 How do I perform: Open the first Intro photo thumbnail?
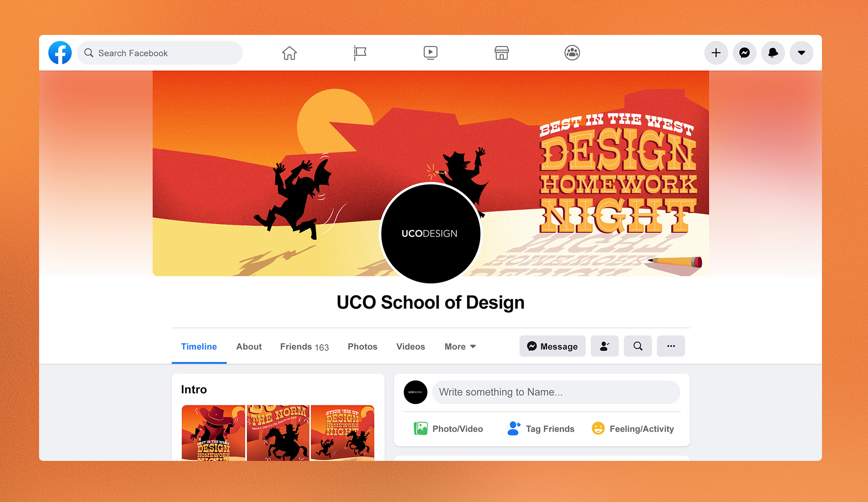[x=213, y=432]
